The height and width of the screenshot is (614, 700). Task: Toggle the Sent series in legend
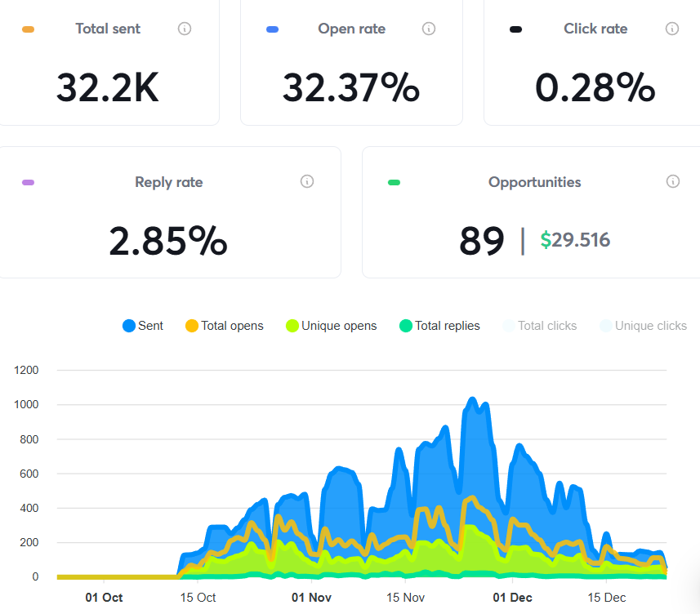click(x=143, y=326)
